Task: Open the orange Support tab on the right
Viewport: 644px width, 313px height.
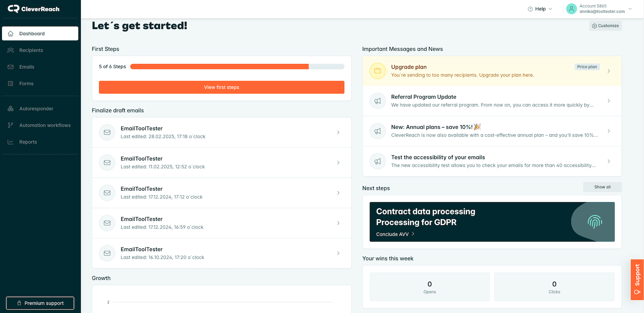Action: pyautogui.click(x=637, y=280)
